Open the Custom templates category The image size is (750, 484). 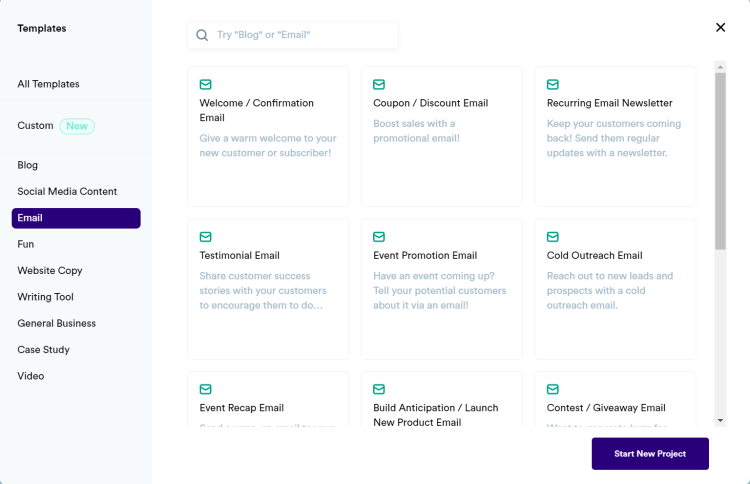click(35, 125)
